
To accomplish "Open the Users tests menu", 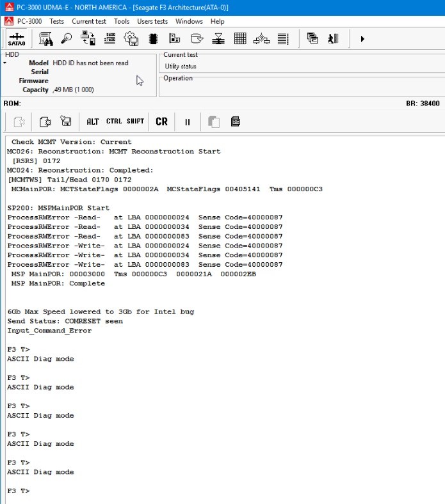I will click(152, 21).
